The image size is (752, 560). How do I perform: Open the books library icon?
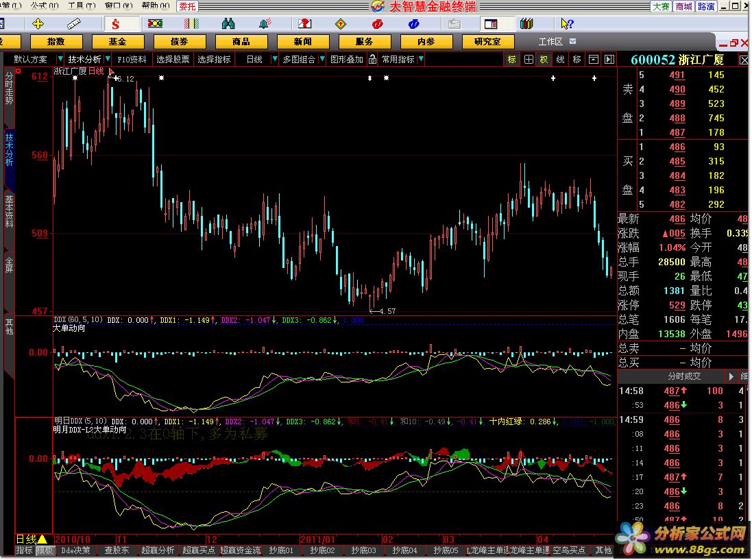pos(526,23)
